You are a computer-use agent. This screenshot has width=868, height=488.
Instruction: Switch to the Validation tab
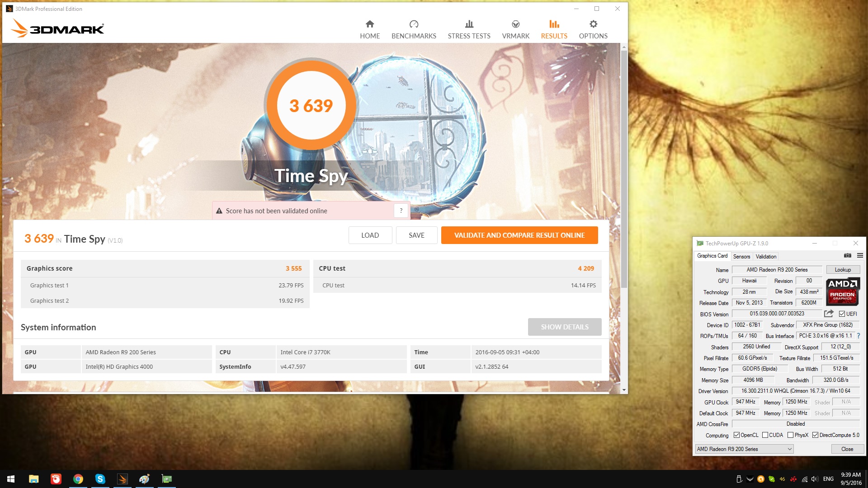coord(766,256)
